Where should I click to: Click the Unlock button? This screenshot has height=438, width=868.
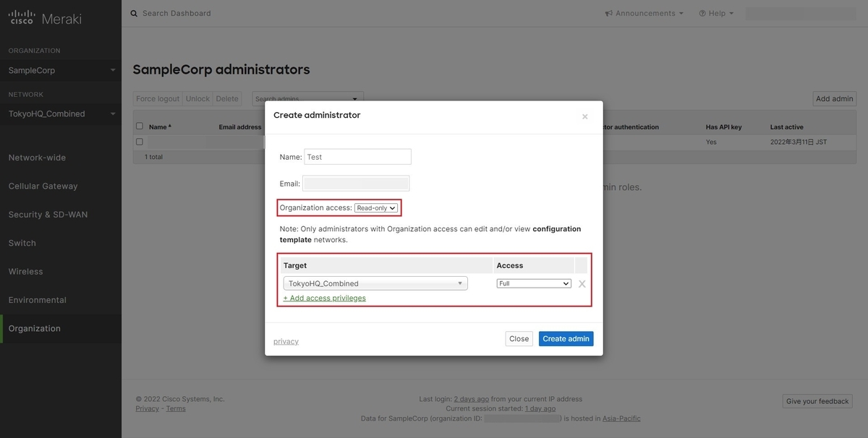coord(197,98)
